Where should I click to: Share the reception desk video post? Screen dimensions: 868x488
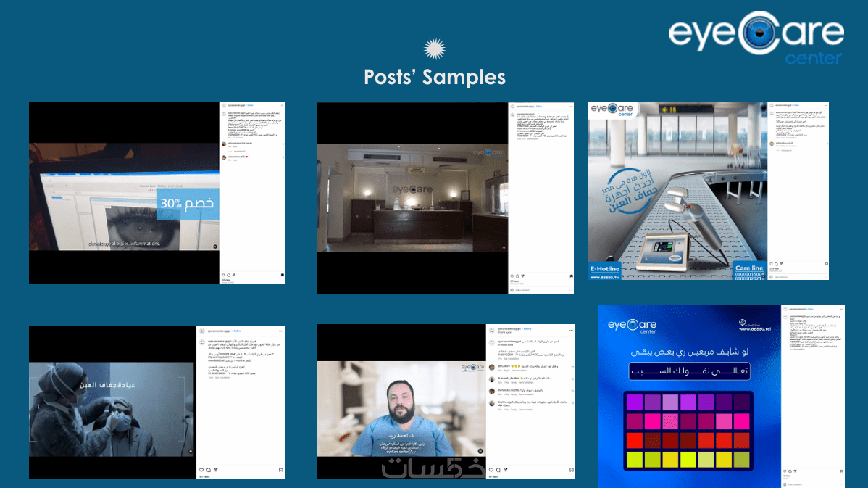[x=522, y=276]
